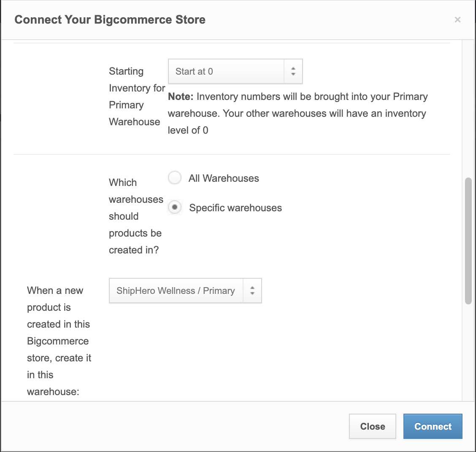The width and height of the screenshot is (476, 452).
Task: Select the All Warehouses radio button
Action: coord(175,178)
